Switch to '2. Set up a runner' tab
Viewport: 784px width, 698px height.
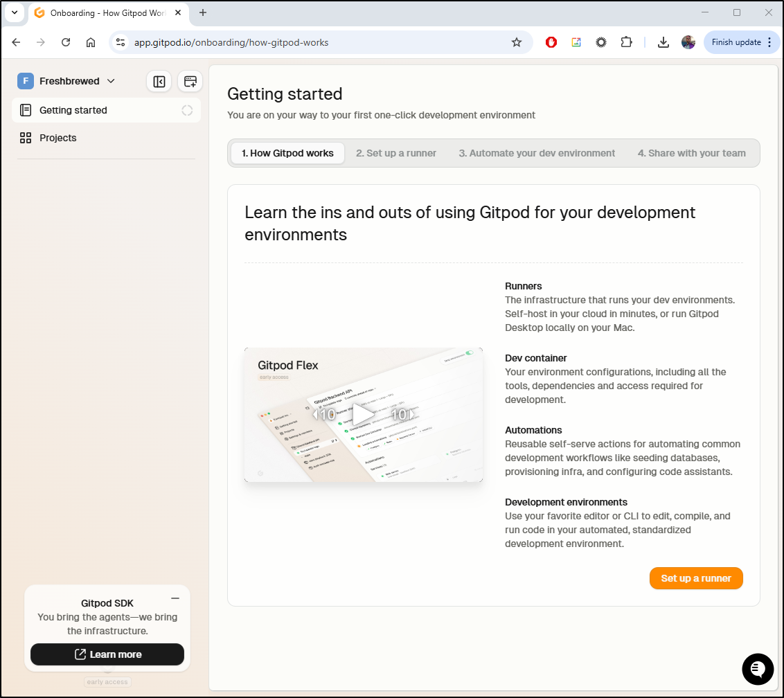coord(396,153)
